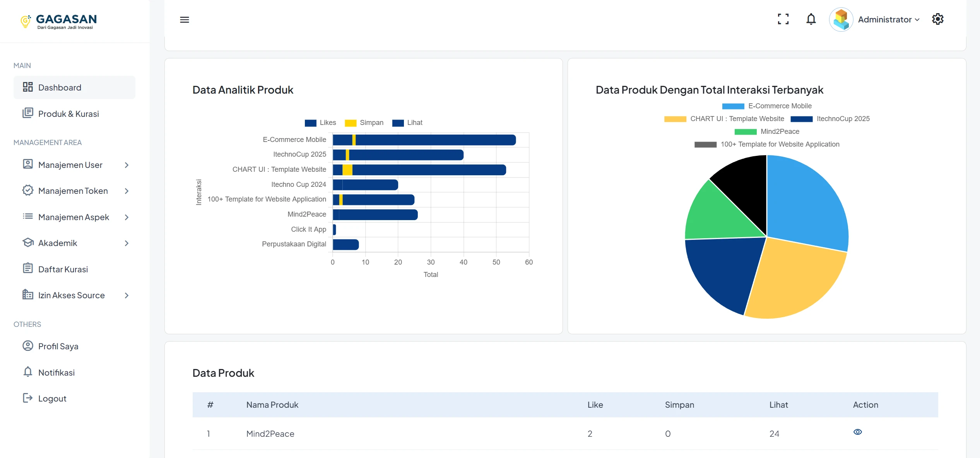Click the Profil Saya person icon

pyautogui.click(x=28, y=346)
